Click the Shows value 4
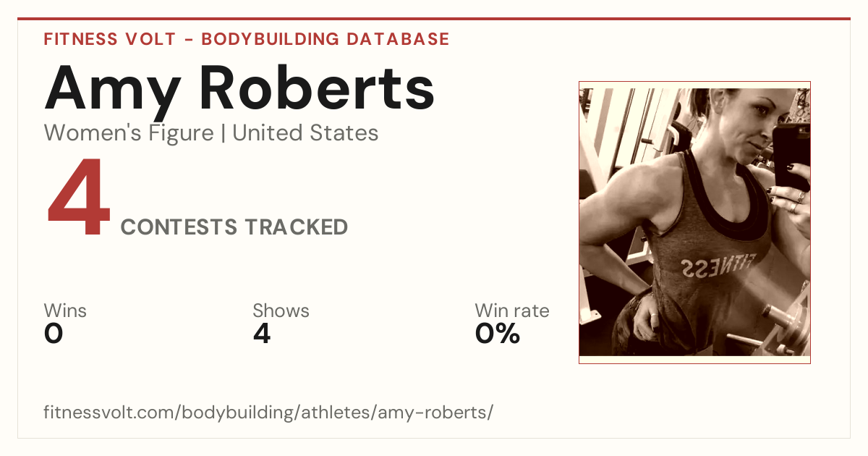 tap(262, 334)
